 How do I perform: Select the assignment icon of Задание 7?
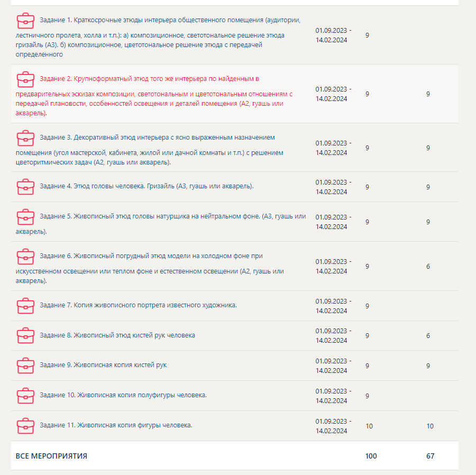point(25,306)
